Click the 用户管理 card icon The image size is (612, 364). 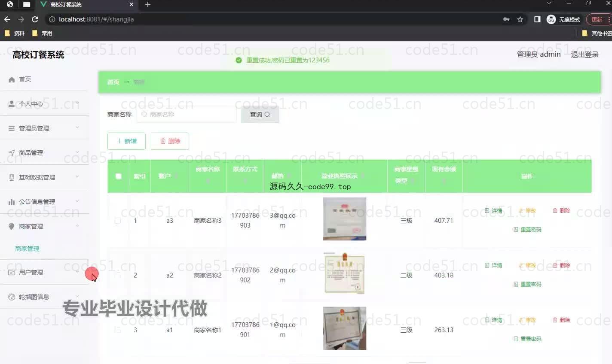(12, 273)
